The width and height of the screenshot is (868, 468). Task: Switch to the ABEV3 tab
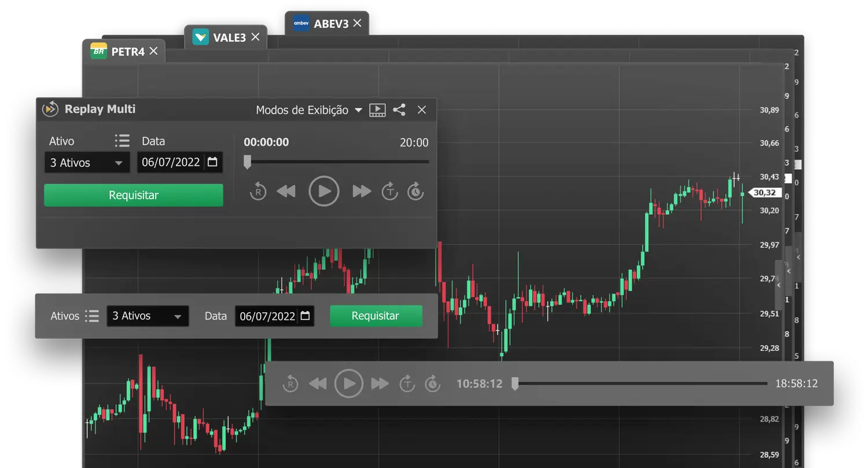[331, 24]
